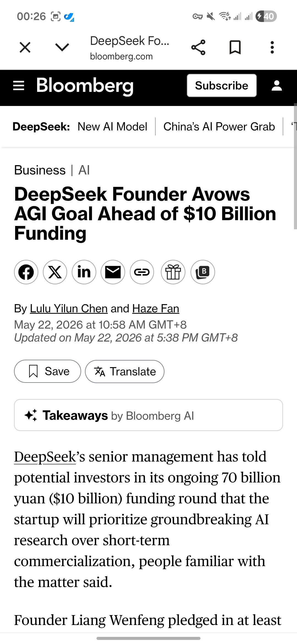Close the browser tab with X
297x644 pixels.
click(25, 47)
